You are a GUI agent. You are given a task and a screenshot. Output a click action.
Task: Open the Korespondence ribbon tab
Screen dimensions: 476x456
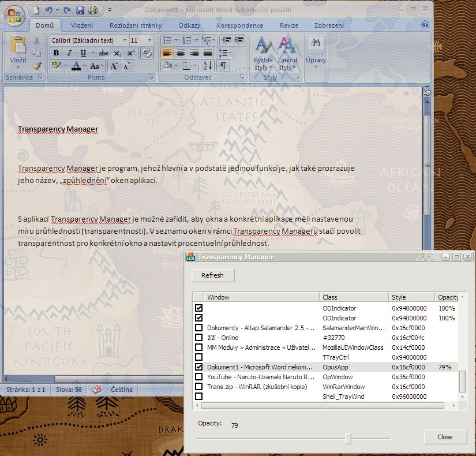[x=240, y=25]
